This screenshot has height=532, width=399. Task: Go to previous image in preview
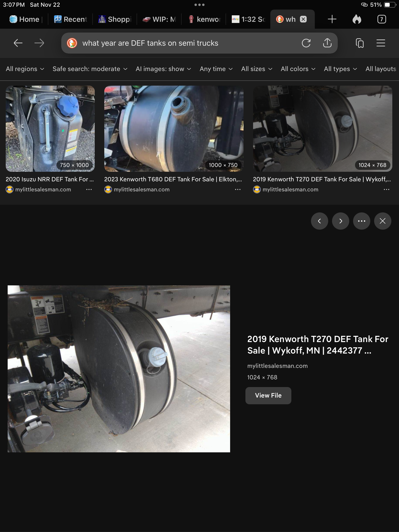click(x=319, y=221)
